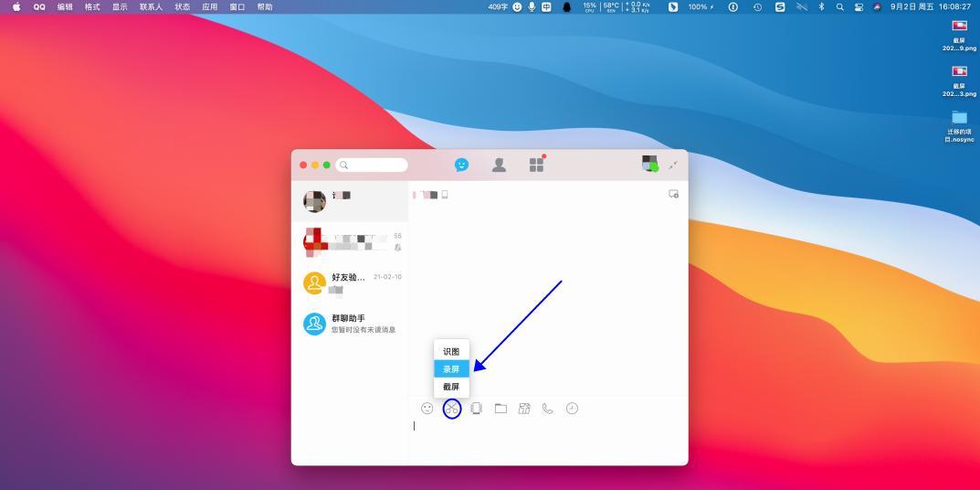Open the emoji picker in chat toolbar
Image resolution: width=980 pixels, height=490 pixels.
[427, 409]
